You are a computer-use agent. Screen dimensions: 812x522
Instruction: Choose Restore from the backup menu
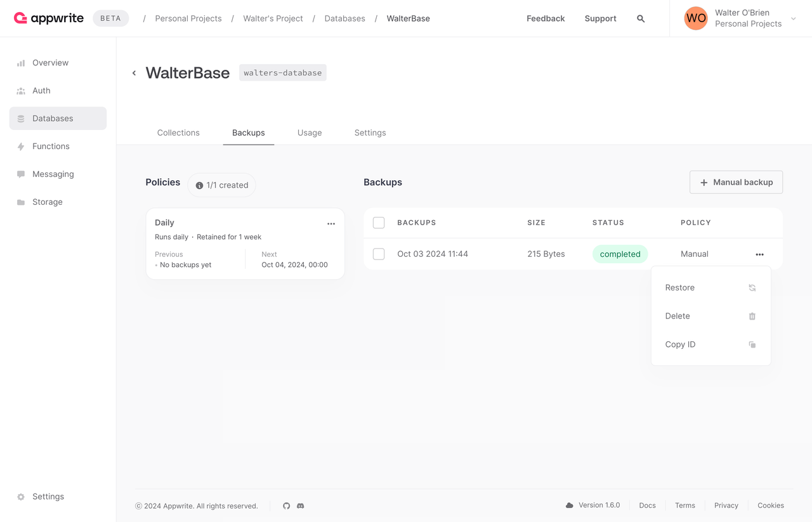[711, 288]
